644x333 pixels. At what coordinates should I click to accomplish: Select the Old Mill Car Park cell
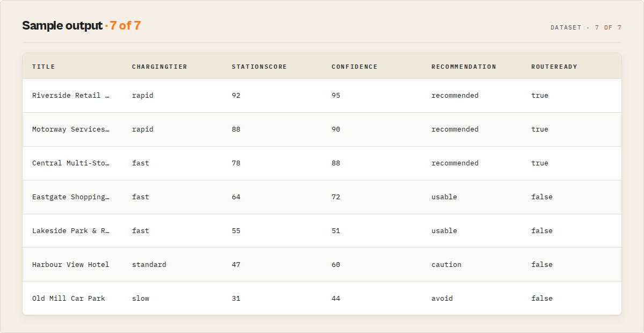pos(69,299)
